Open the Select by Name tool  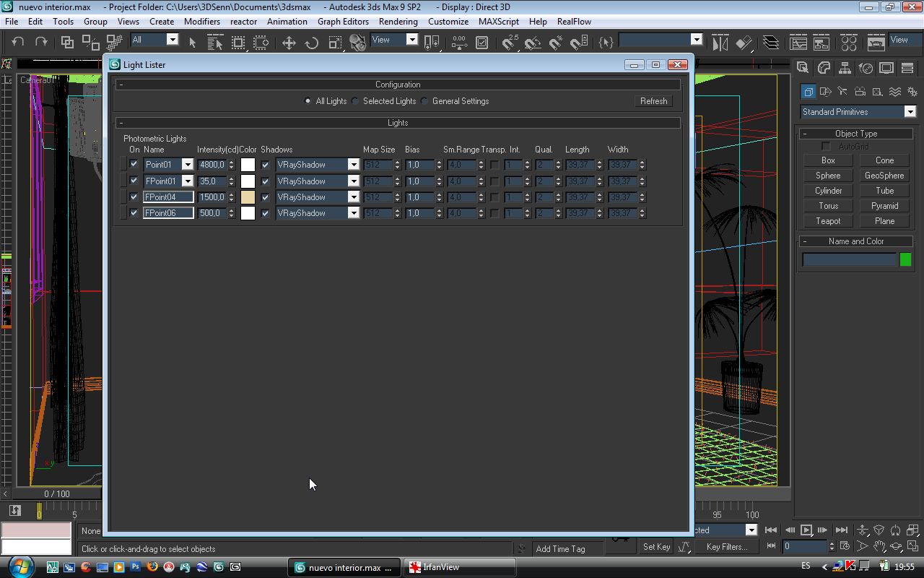(x=215, y=43)
